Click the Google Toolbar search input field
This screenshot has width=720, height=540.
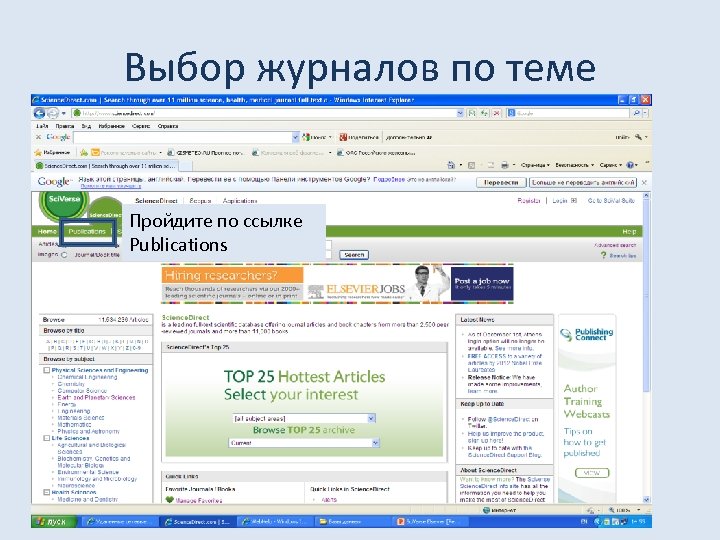click(182, 137)
